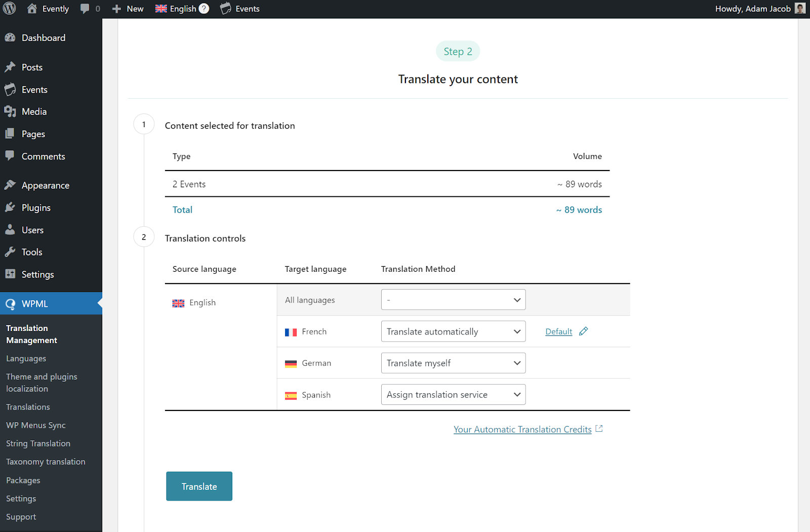
Task: Open the Events admin sidebar icon
Action: click(x=11, y=89)
